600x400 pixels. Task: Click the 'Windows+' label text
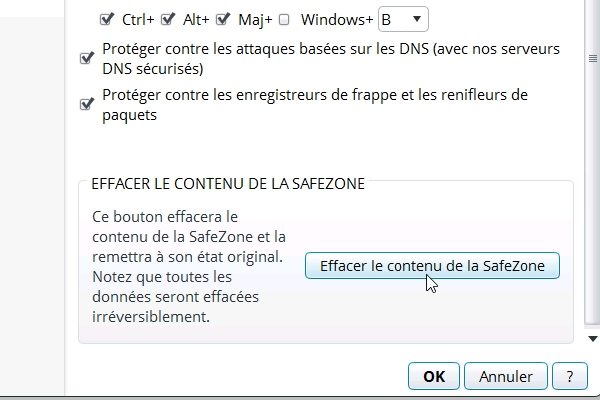click(x=337, y=20)
